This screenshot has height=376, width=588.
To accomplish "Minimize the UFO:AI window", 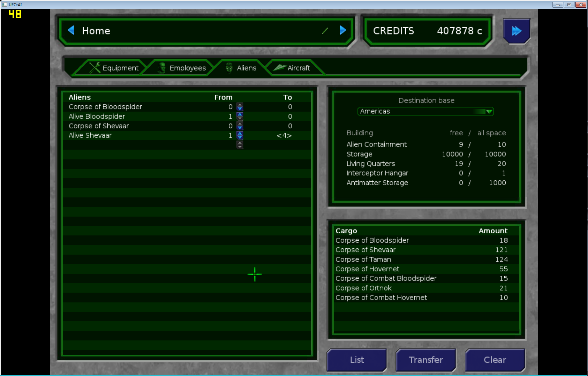I will coord(558,5).
